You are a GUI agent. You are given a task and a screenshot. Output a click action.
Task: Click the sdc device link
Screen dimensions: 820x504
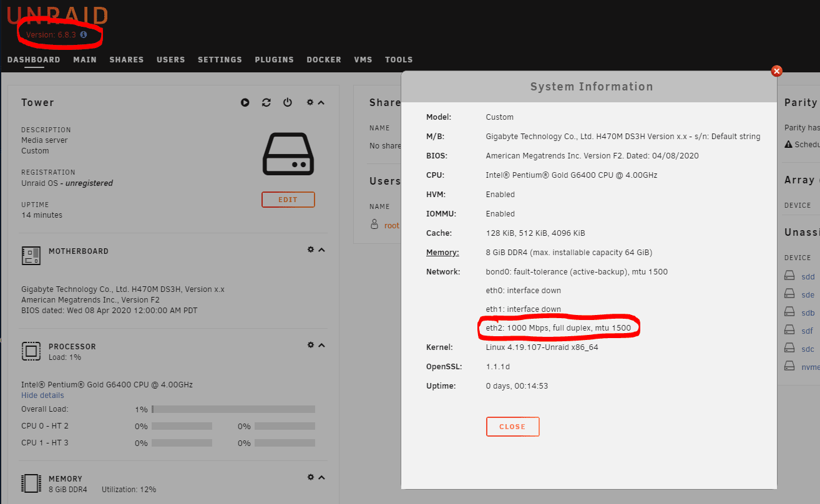click(808, 349)
